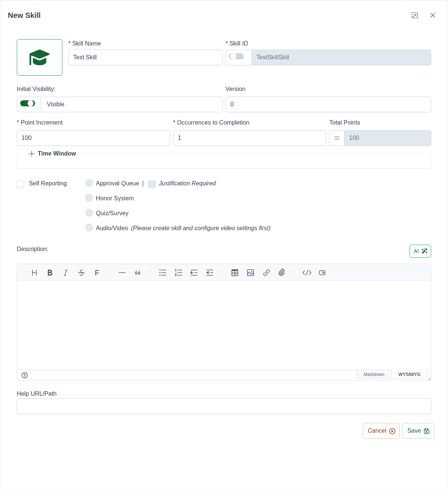Click the Visible label in visibility field

56,104
